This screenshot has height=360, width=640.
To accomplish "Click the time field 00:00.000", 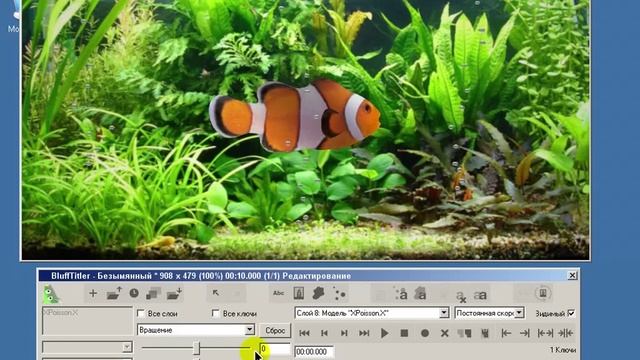I will click(x=314, y=351).
